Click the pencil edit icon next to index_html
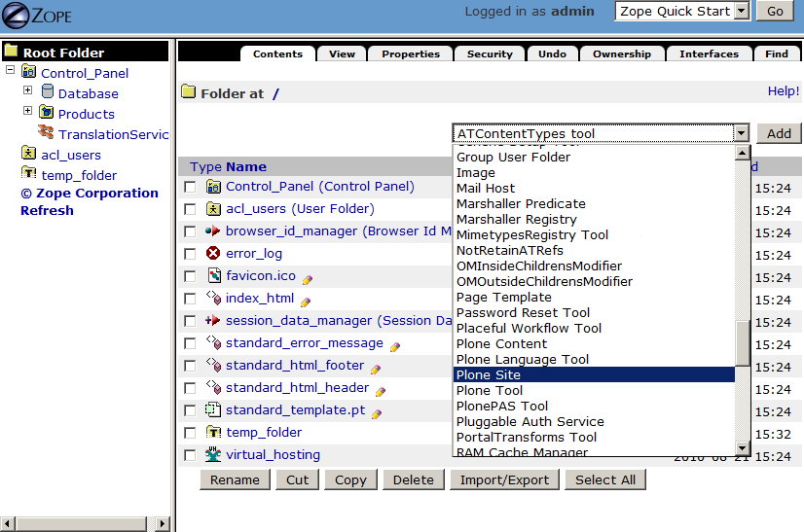This screenshot has height=532, width=804. [306, 302]
